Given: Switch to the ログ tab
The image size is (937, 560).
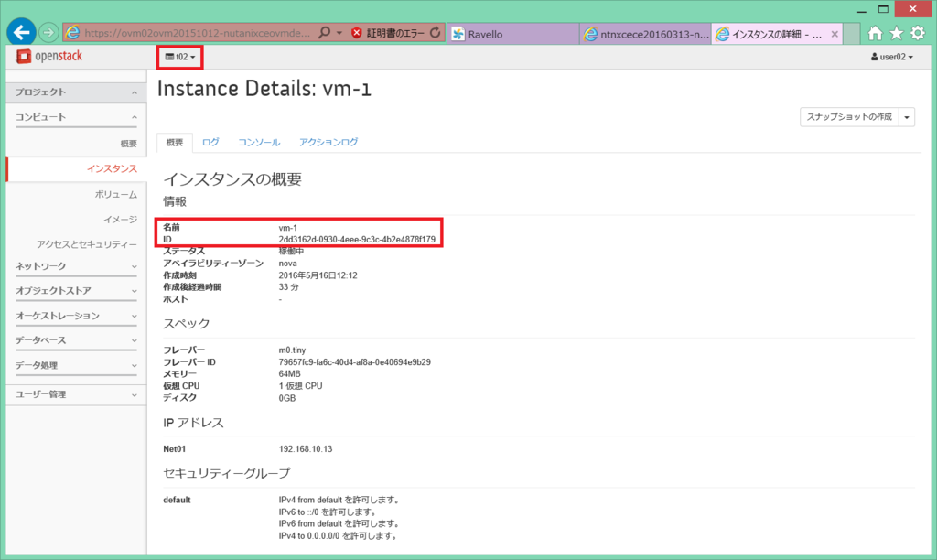Looking at the screenshot, I should [x=210, y=142].
